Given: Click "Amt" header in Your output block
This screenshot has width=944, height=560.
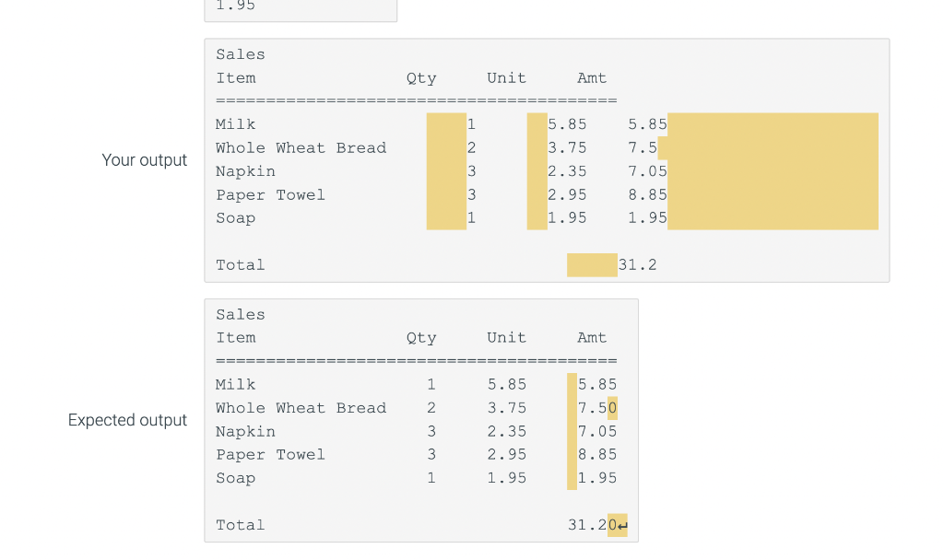Looking at the screenshot, I should click(592, 77).
